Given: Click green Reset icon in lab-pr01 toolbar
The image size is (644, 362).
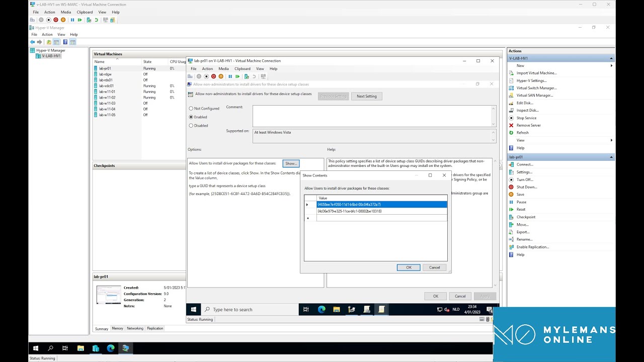Looking at the screenshot, I should tap(237, 76).
